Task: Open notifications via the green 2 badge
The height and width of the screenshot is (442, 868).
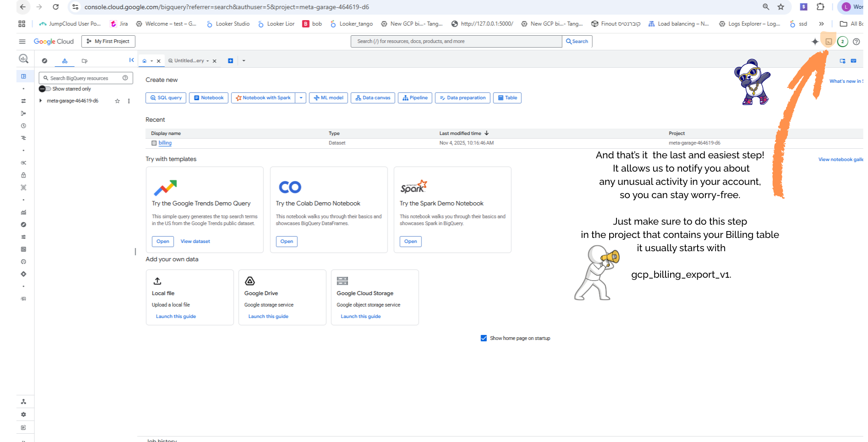Action: click(x=842, y=41)
